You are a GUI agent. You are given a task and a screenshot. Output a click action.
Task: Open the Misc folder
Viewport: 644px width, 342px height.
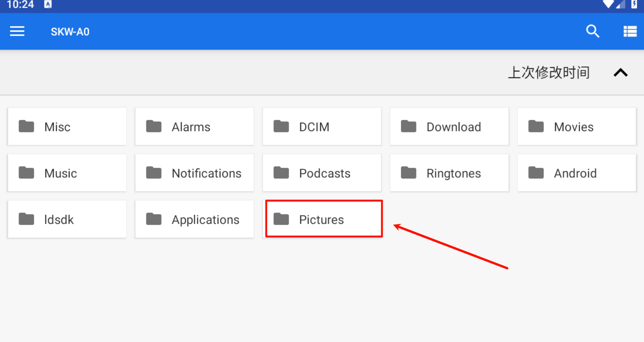click(x=67, y=126)
